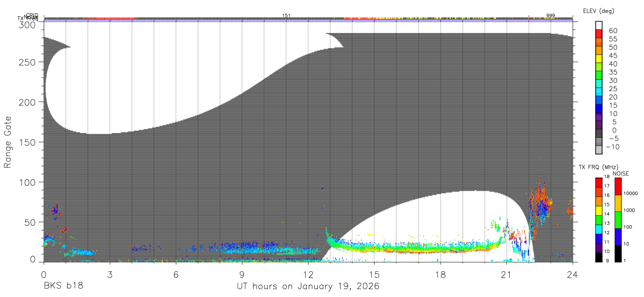This screenshot has width=644, height=297.
Task: Click the white top segment of ELEV colorbar
Action: click(x=599, y=26)
